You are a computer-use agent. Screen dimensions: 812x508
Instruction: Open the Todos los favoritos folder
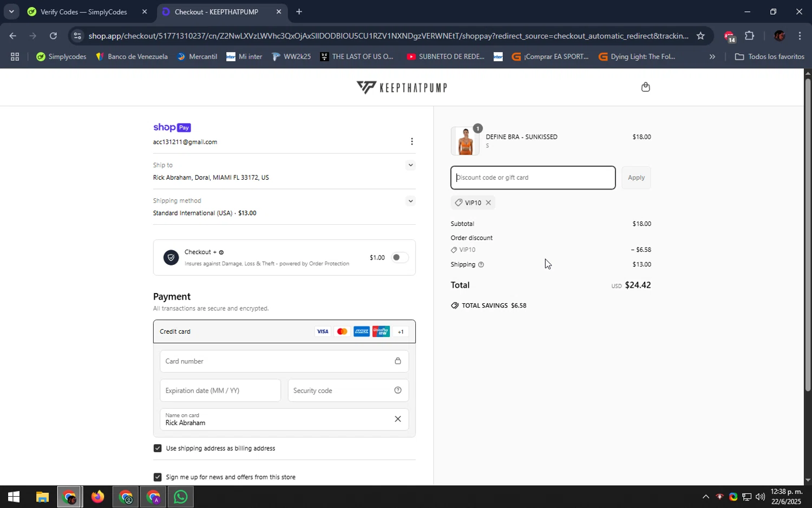tap(769, 56)
